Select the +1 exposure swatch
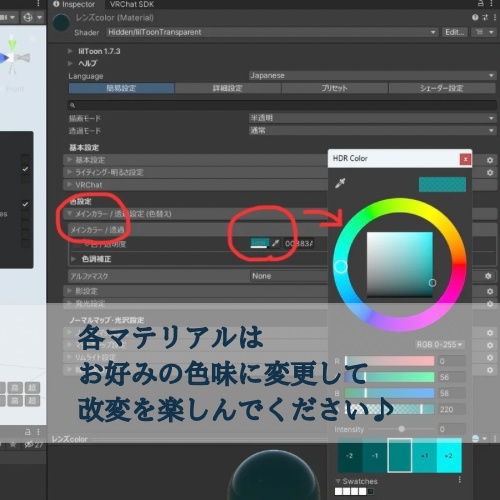Screen dimensions: 500x500 click(424, 455)
